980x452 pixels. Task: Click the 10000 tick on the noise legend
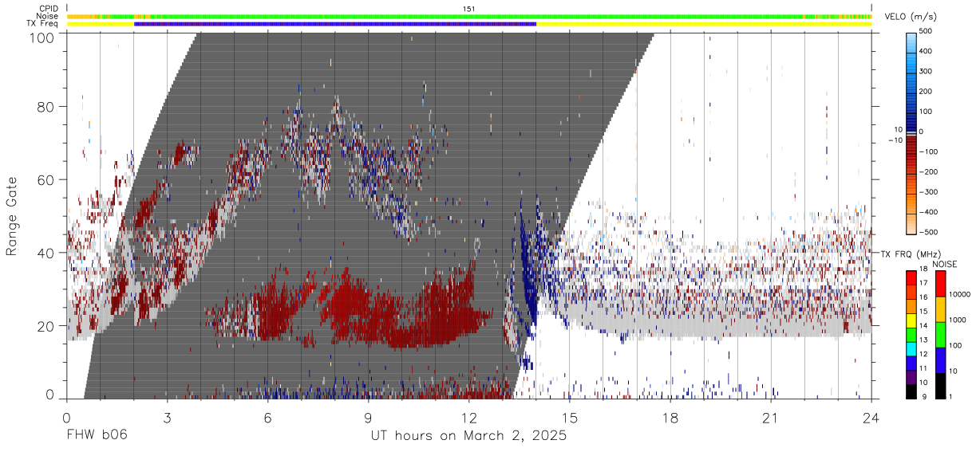tap(958, 295)
